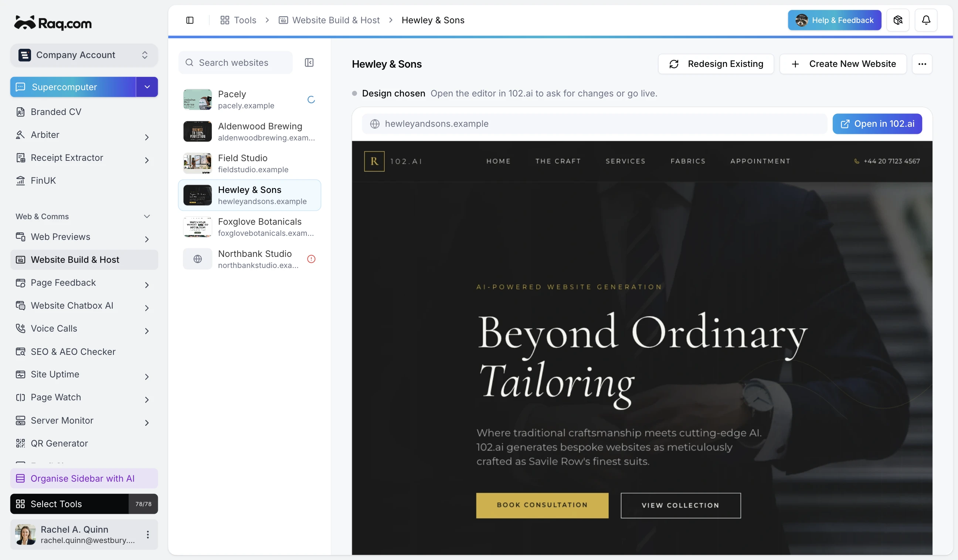The height and width of the screenshot is (560, 958).
Task: Click the Page Watch icon
Action: (x=20, y=397)
